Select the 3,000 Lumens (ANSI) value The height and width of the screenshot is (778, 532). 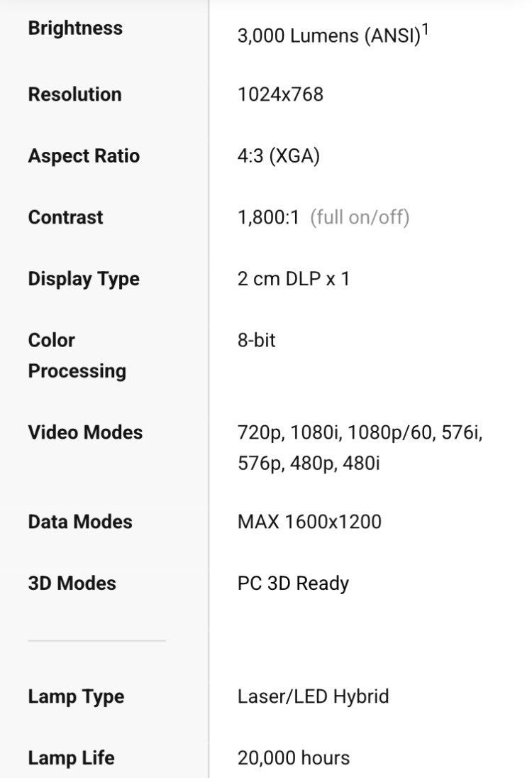(329, 37)
